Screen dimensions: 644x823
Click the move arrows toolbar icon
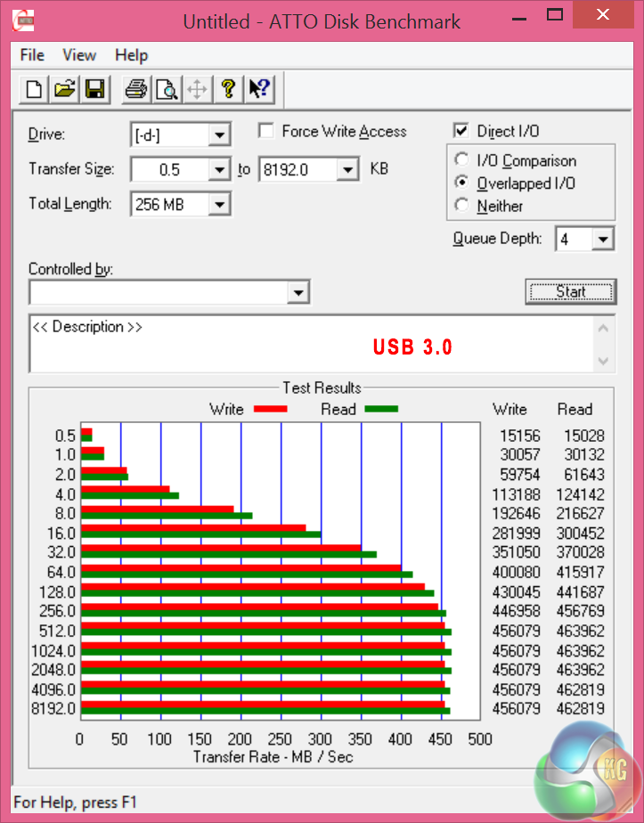pos(198,89)
